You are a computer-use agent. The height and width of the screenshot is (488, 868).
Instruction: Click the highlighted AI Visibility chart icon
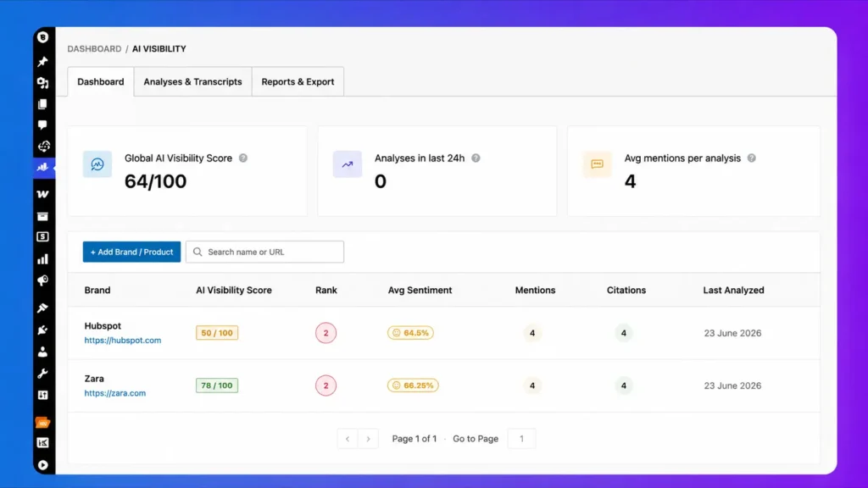tap(42, 167)
